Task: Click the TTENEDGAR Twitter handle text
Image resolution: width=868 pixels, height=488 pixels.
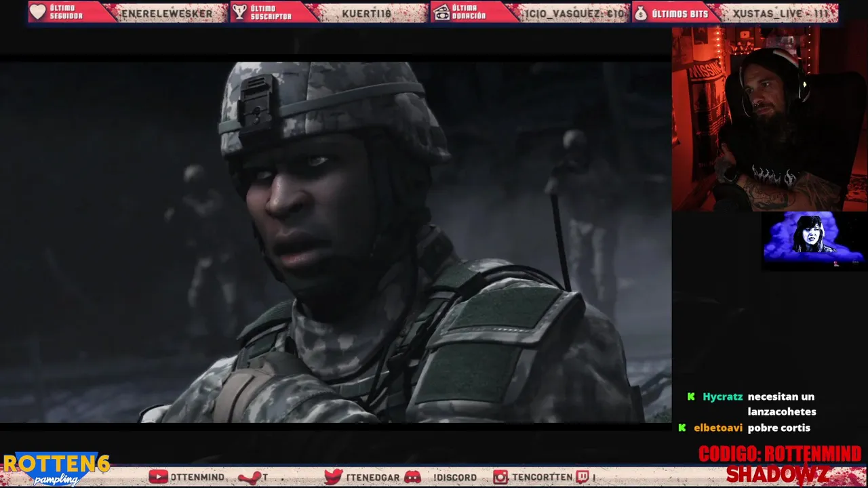Action: click(372, 477)
